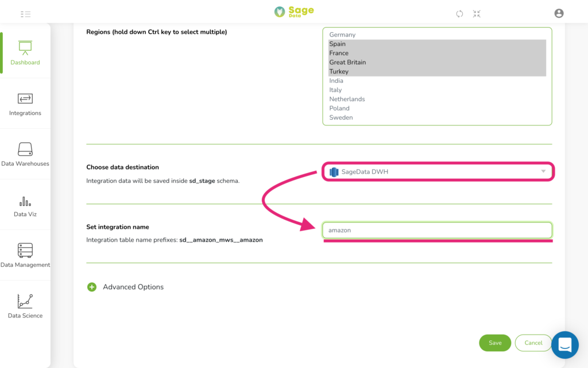Save the integration settings
588x368 pixels.
[495, 343]
